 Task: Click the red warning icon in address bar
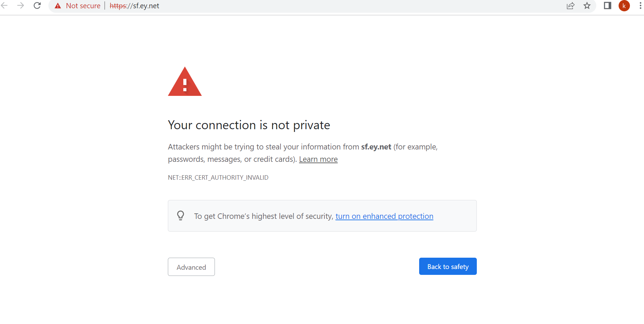(x=58, y=6)
